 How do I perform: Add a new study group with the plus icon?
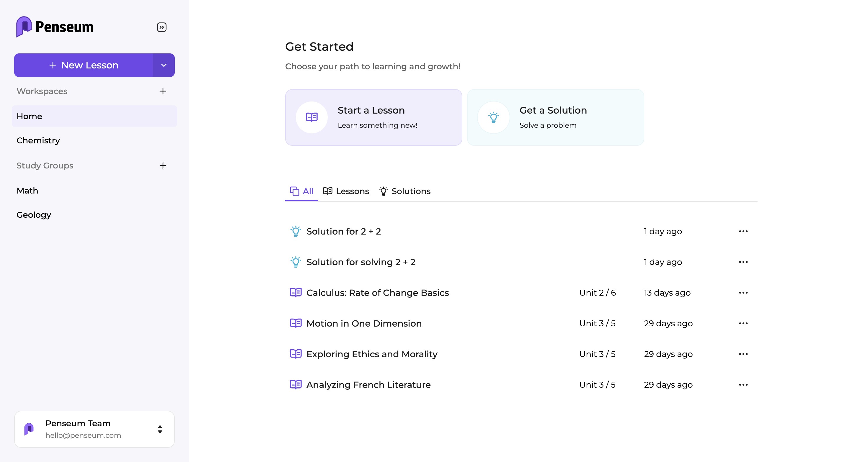point(163,165)
